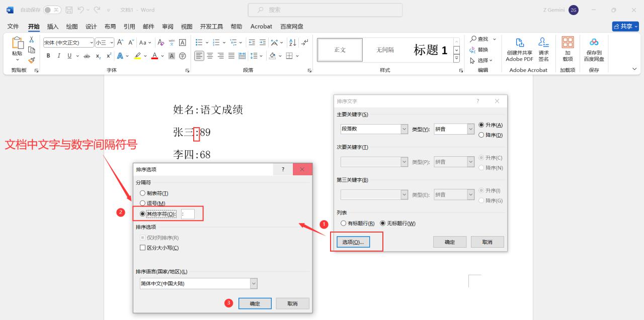Apply character border icon

point(182,43)
